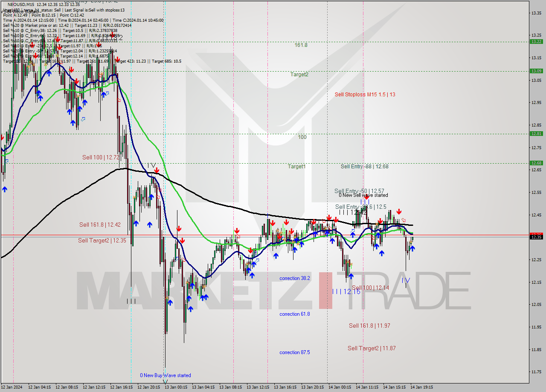This screenshot has width=546, height=392.
Task: Click the blue buy arrow below the latest candle
Action: pos(412,248)
